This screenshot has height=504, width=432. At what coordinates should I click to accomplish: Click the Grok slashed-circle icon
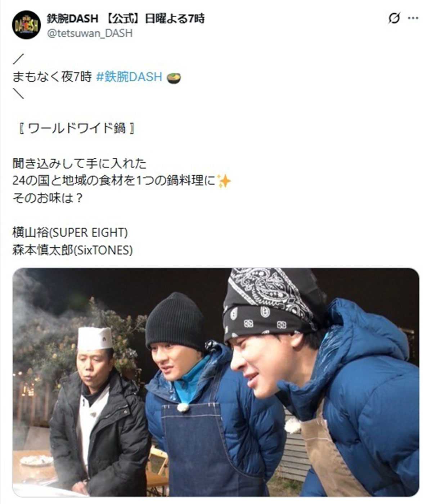coord(394,18)
